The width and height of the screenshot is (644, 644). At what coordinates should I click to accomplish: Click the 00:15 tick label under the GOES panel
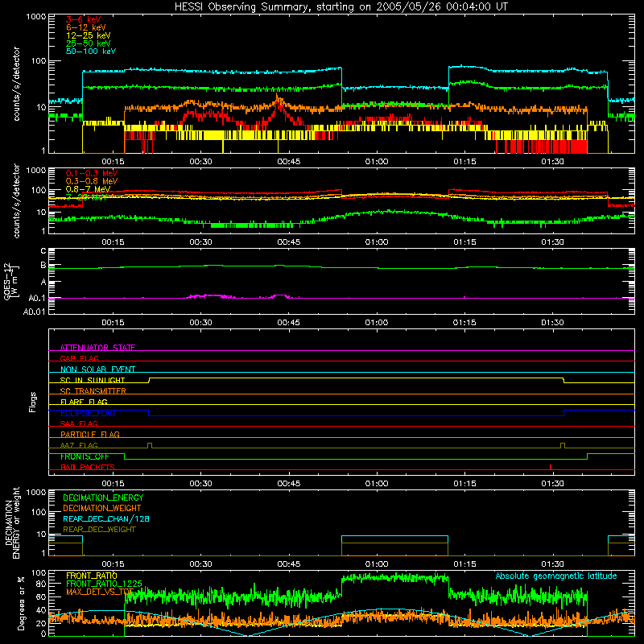pyautogui.click(x=113, y=323)
